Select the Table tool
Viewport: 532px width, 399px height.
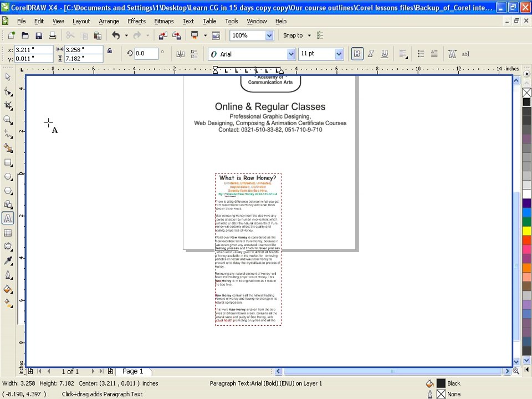[x=8, y=233]
